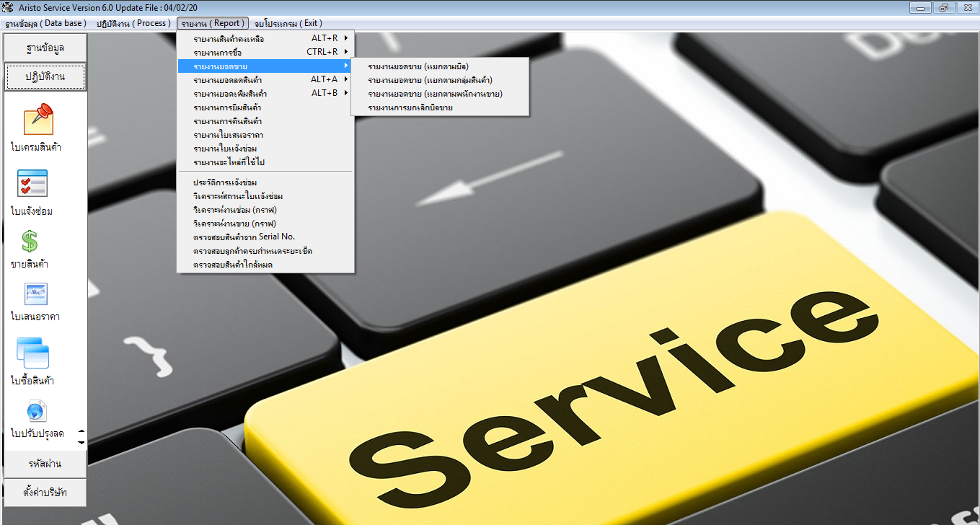Click sidebar scroll down arrow

click(x=81, y=441)
